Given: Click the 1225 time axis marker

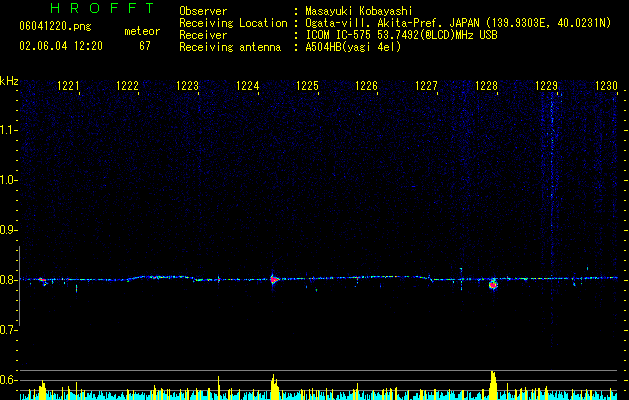Looking at the screenshot, I should tap(307, 86).
